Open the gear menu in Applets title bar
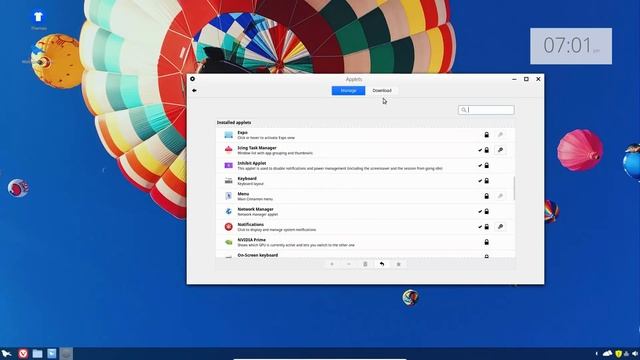 (192, 79)
